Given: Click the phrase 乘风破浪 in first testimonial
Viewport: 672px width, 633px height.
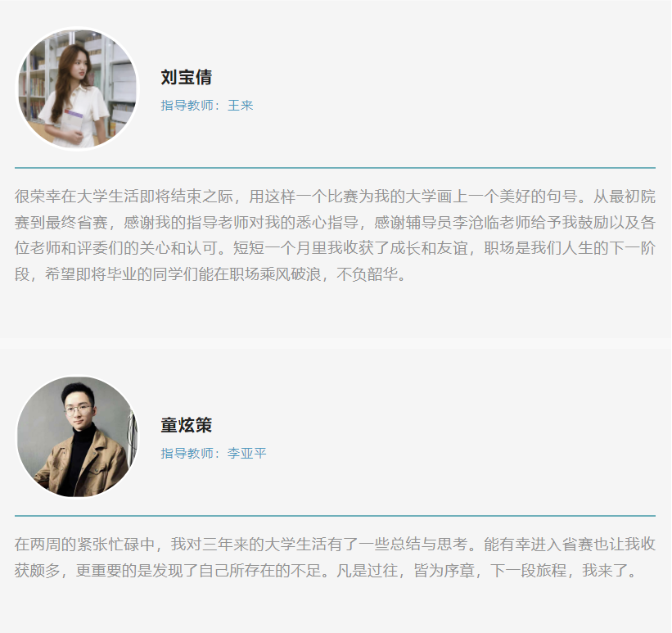Looking at the screenshot, I should pyautogui.click(x=291, y=274).
